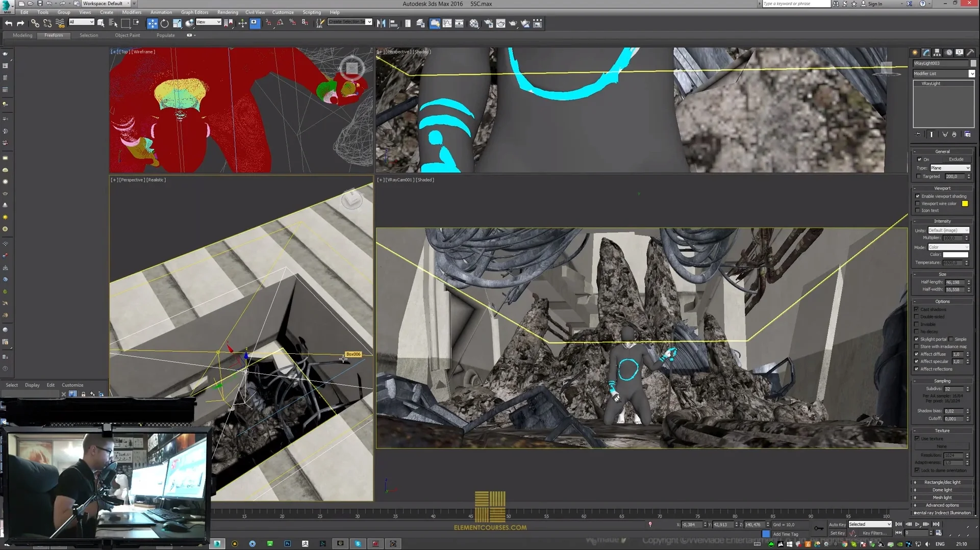Activate Select and Scale tool

(177, 23)
